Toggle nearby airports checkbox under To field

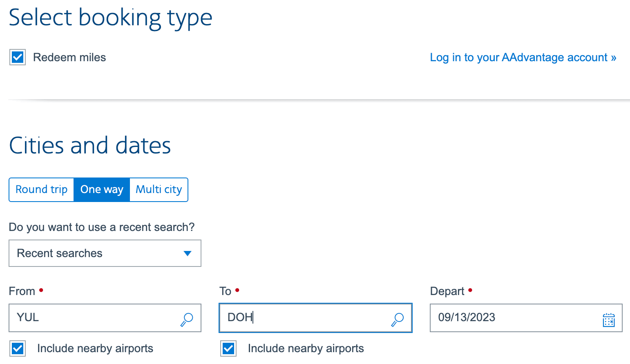[228, 348]
